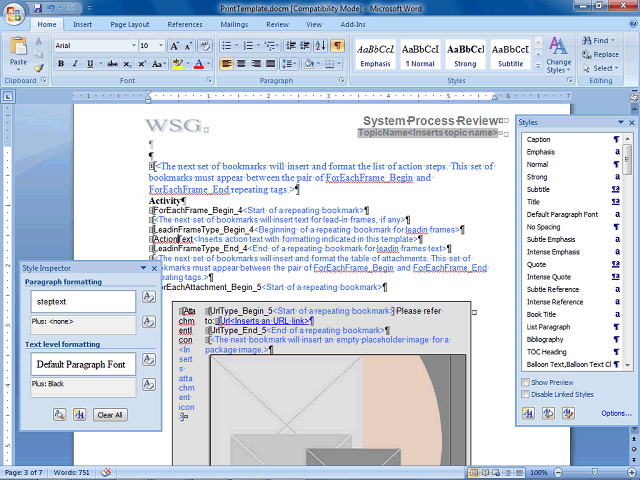Open the font name dropdown
The image size is (640, 480).
pos(133,46)
